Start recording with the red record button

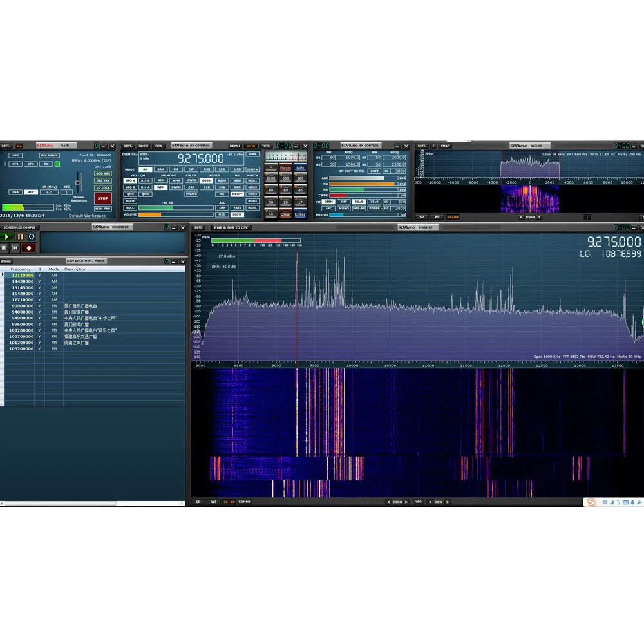point(29,248)
